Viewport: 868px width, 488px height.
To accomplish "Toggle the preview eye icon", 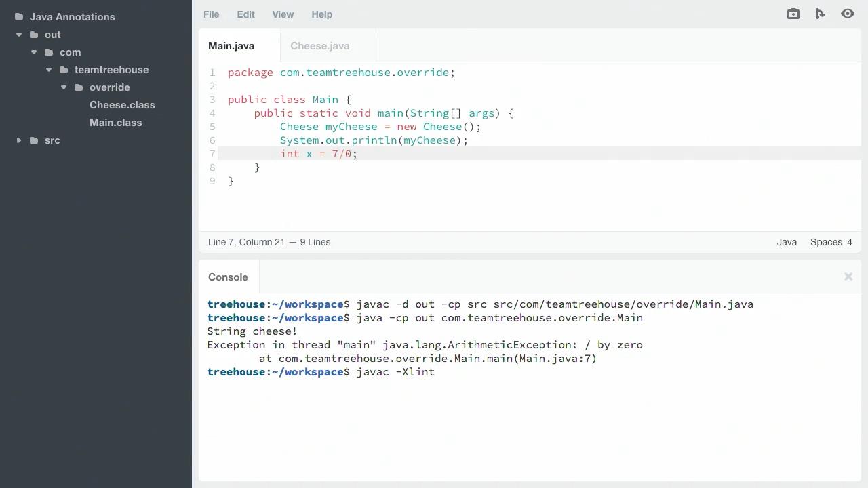I will point(848,14).
